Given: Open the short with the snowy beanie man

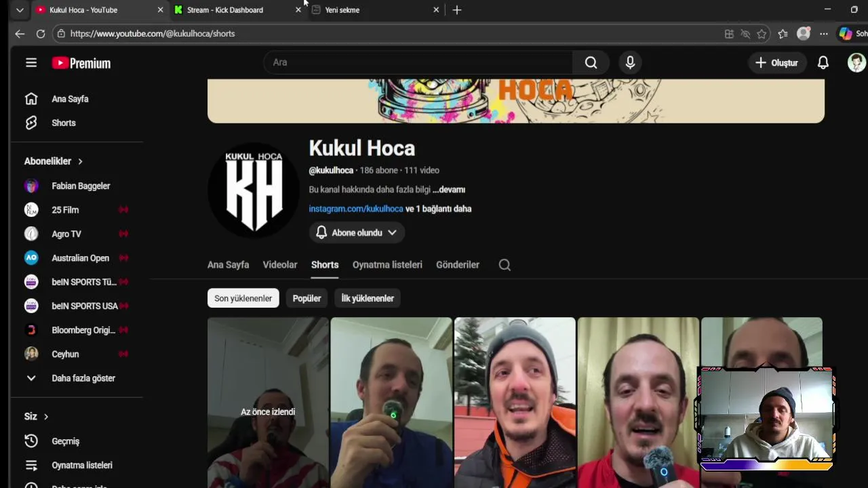Looking at the screenshot, I should (x=515, y=403).
